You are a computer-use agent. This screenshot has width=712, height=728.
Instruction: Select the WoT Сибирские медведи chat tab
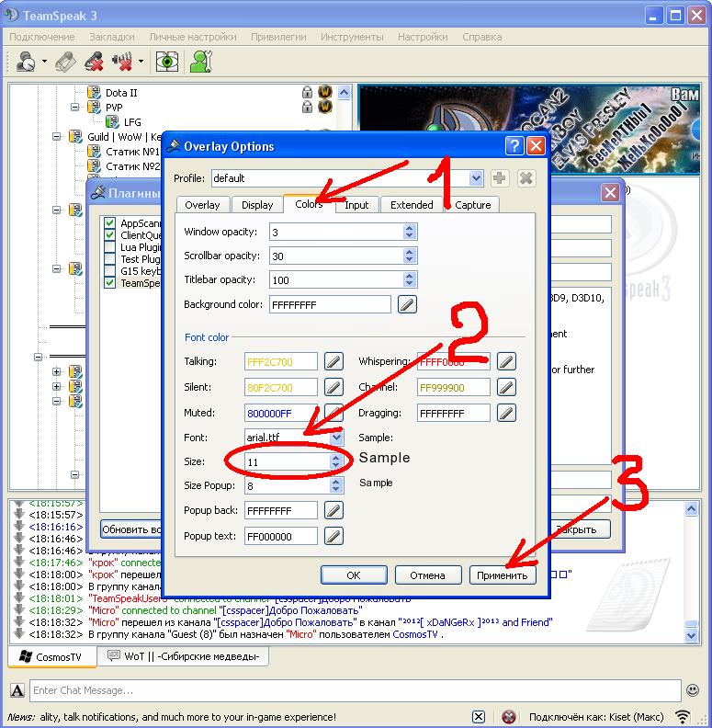pyautogui.click(x=183, y=656)
